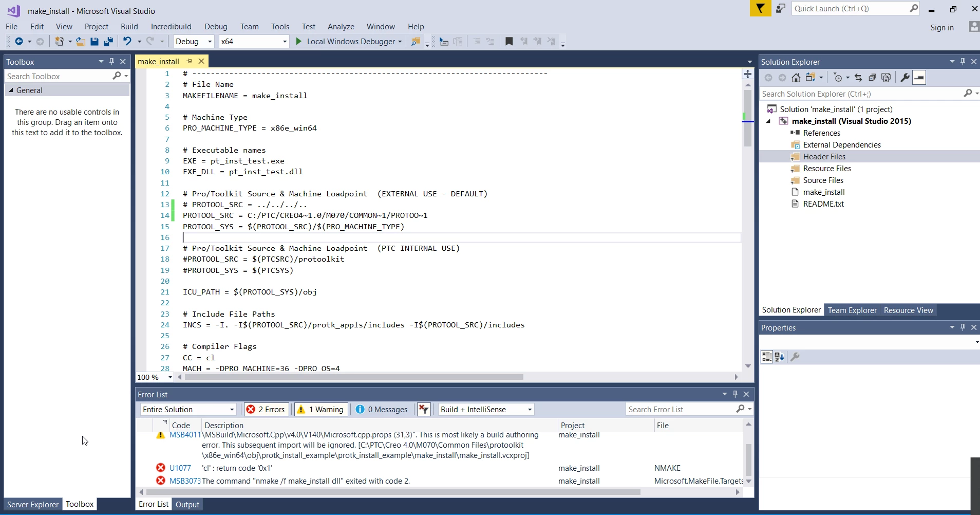
Task: Toggle the 1 Warning filter
Action: coord(320,410)
